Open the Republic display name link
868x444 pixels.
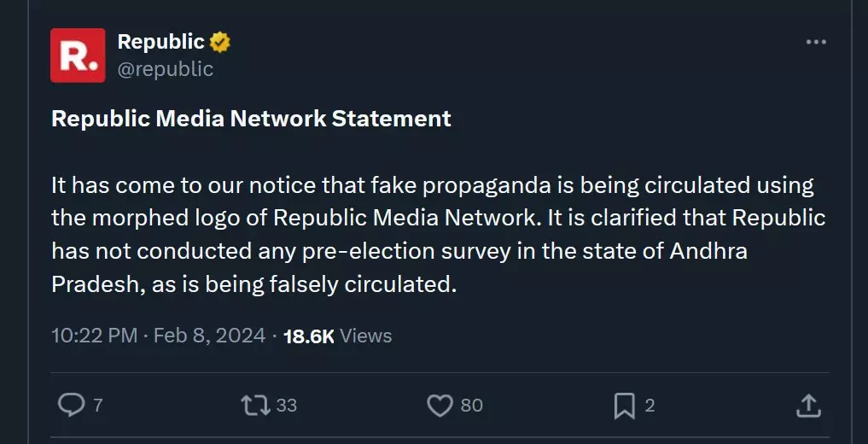160,42
